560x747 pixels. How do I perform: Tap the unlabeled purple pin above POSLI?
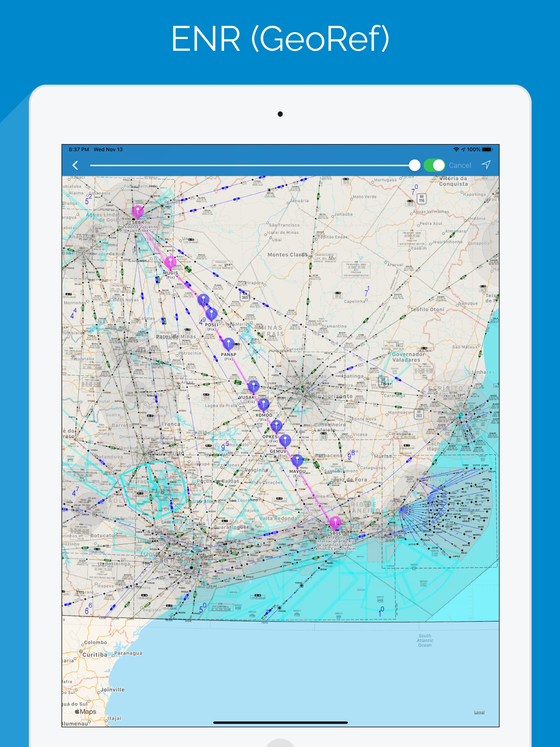[203, 300]
